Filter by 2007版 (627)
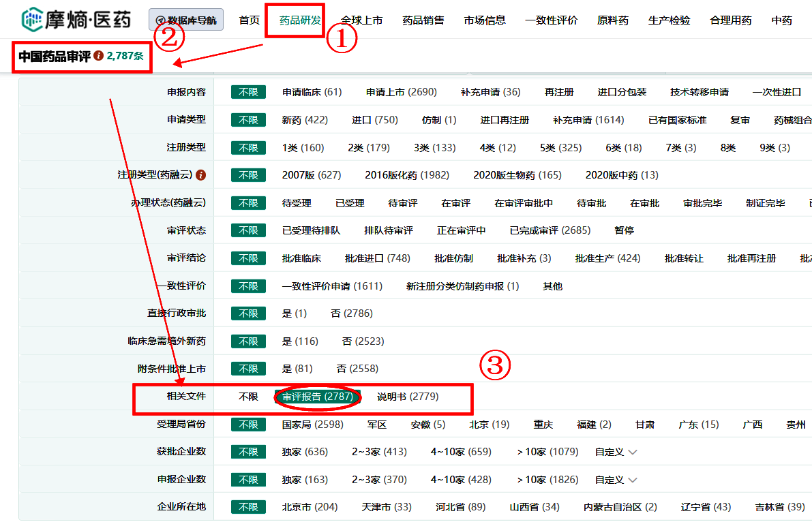 click(x=311, y=175)
